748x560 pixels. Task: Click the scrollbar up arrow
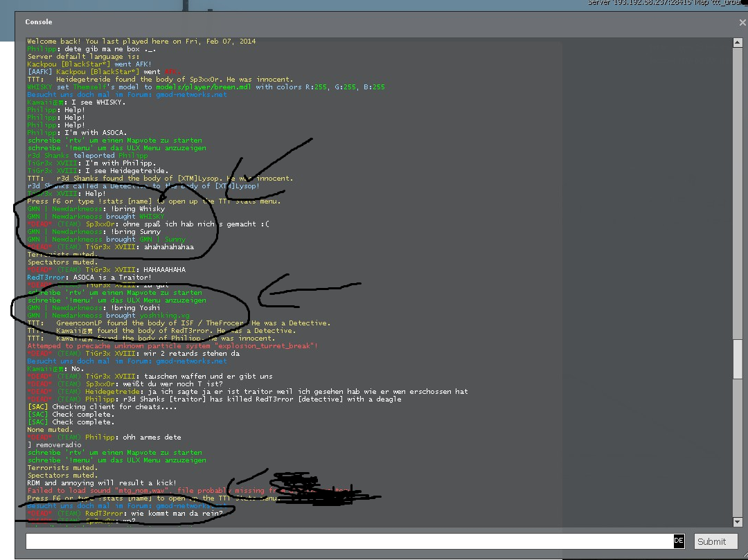point(737,42)
